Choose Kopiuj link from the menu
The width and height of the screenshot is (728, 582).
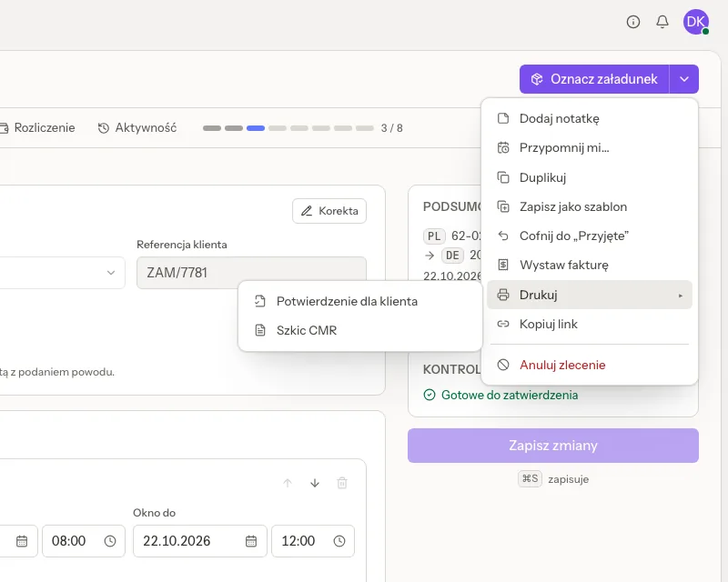tap(589, 324)
